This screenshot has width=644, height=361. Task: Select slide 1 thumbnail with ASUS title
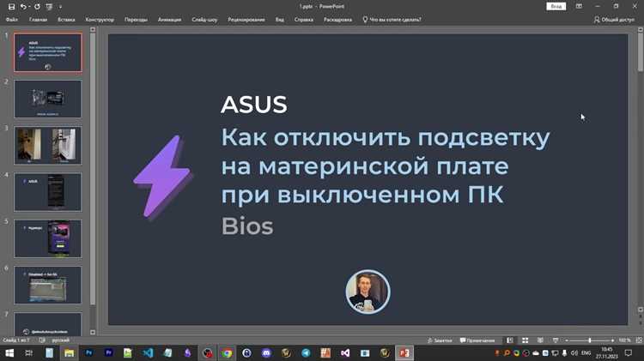tap(48, 52)
